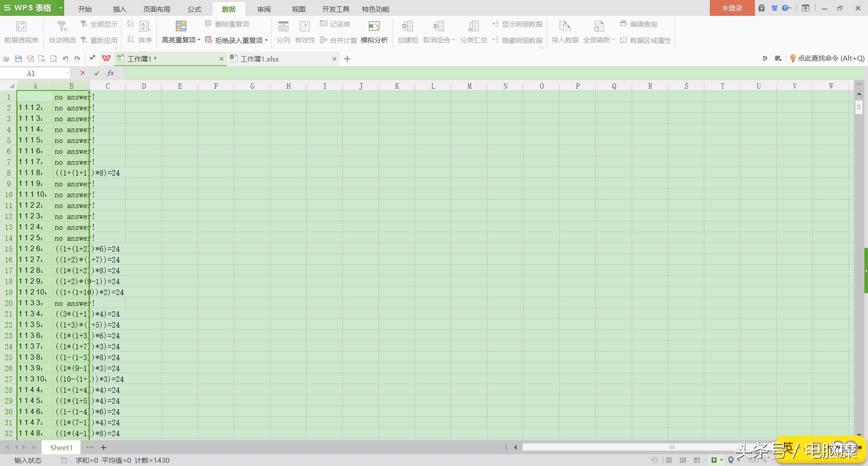The image size is (868, 466).
Task: Click the 重新应用 reapply filter button
Action: tap(99, 40)
